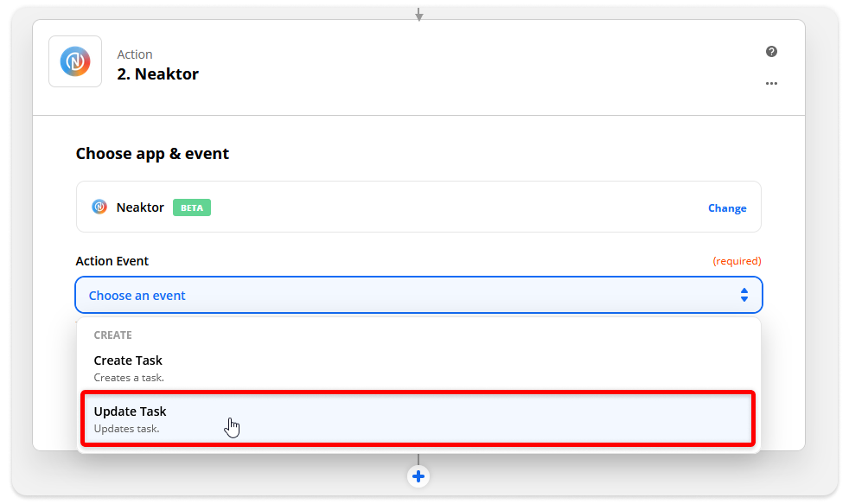This screenshot has width=849, height=504.
Task: Click the CREATE group header
Action: coord(112,335)
